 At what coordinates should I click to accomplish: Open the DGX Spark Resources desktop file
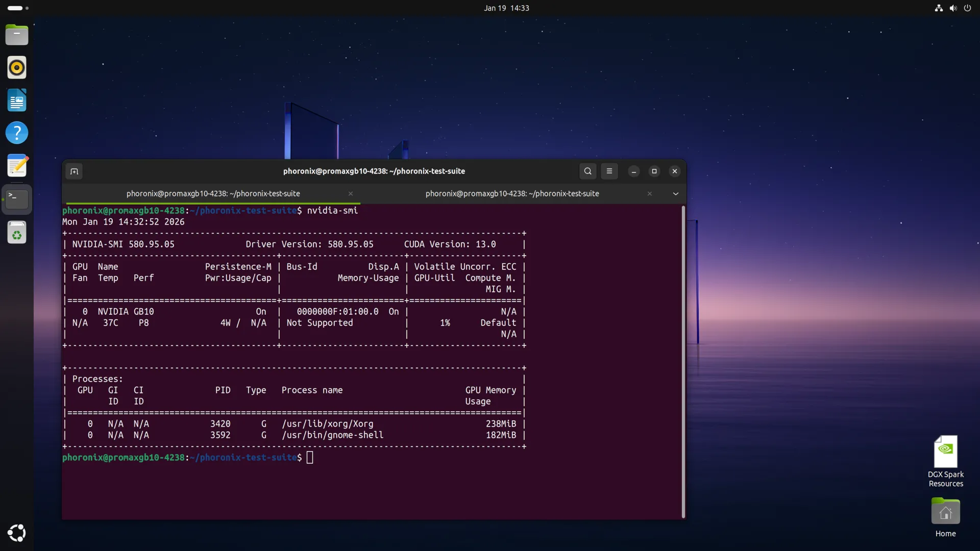(x=945, y=452)
